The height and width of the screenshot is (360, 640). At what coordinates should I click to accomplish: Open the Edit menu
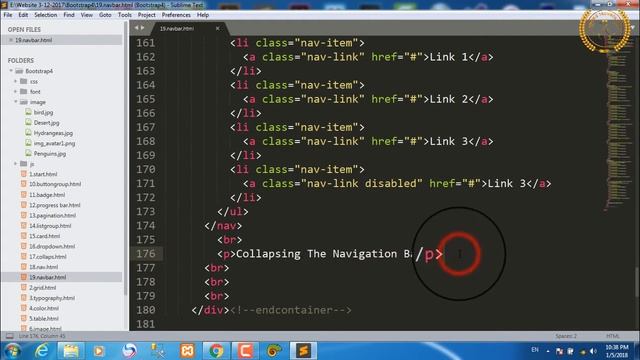(x=23, y=15)
